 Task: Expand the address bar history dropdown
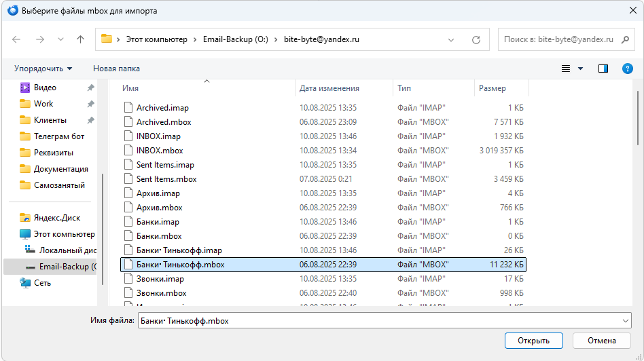[451, 40]
